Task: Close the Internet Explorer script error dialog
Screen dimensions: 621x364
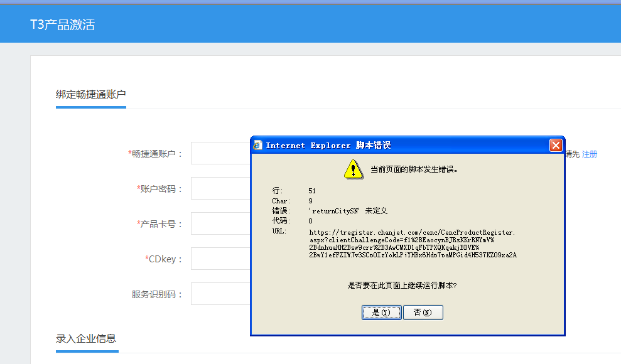Action: coord(556,145)
